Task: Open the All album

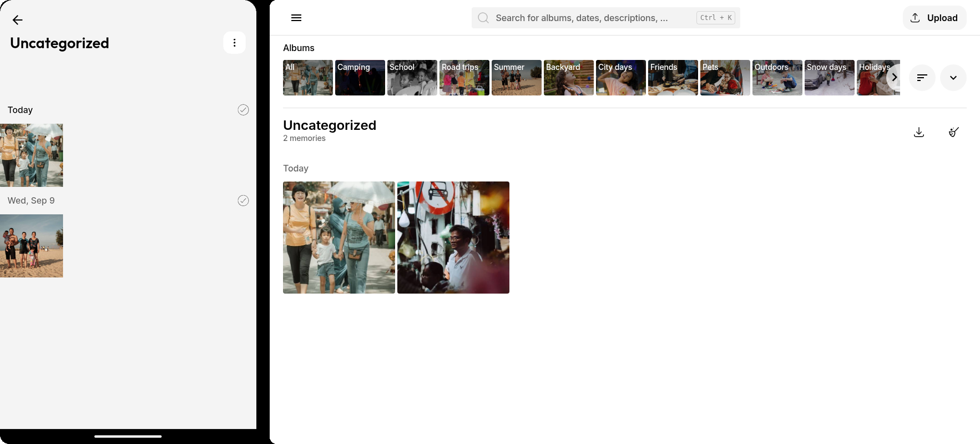Action: pyautogui.click(x=308, y=78)
